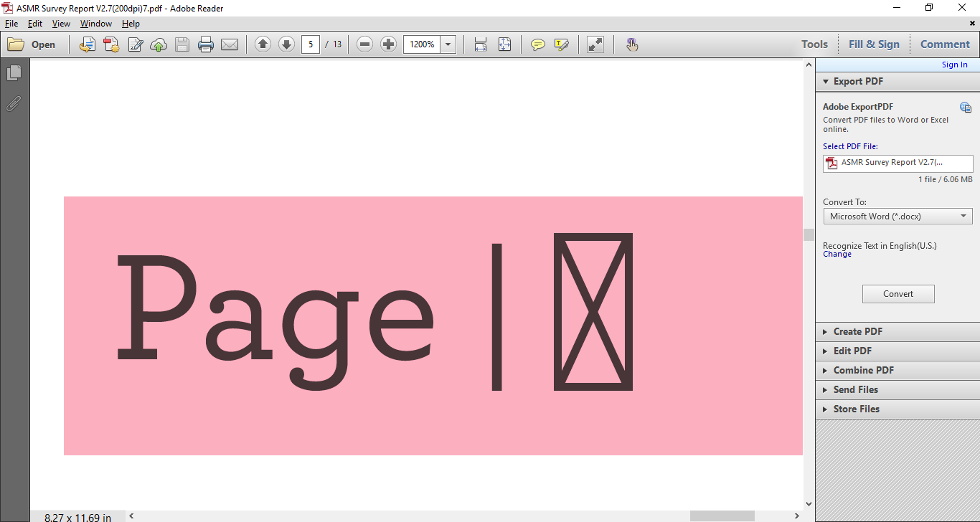Screen dimensions: 980x522
Task: Click the zoom out minus button
Action: coord(364,44)
